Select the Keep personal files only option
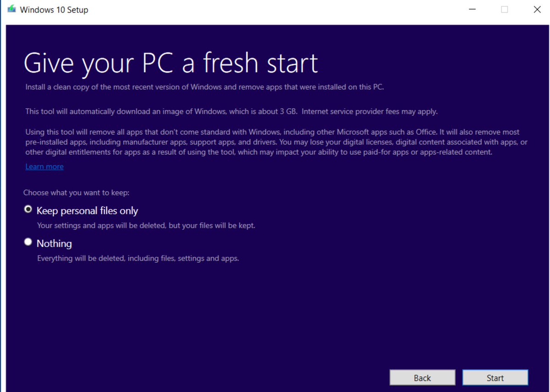 tap(28, 210)
